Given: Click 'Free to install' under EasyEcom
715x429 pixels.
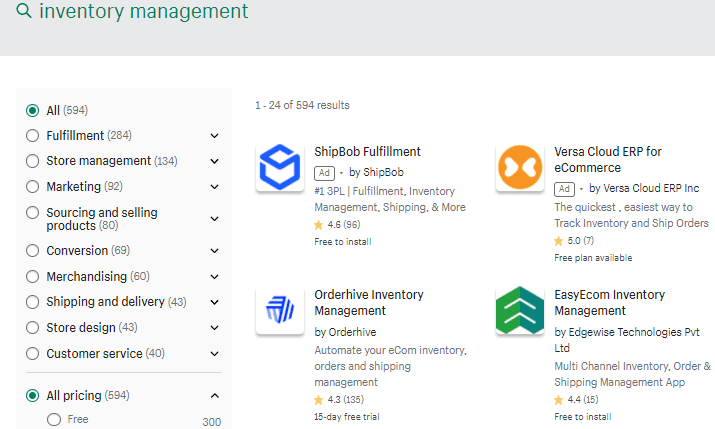Looking at the screenshot, I should point(582,417).
